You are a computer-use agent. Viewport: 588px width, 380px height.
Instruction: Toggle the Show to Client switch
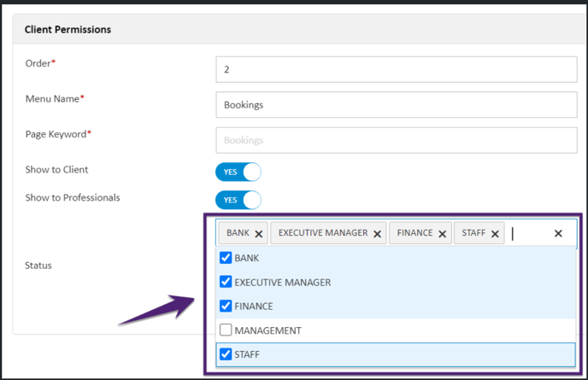pyautogui.click(x=238, y=172)
